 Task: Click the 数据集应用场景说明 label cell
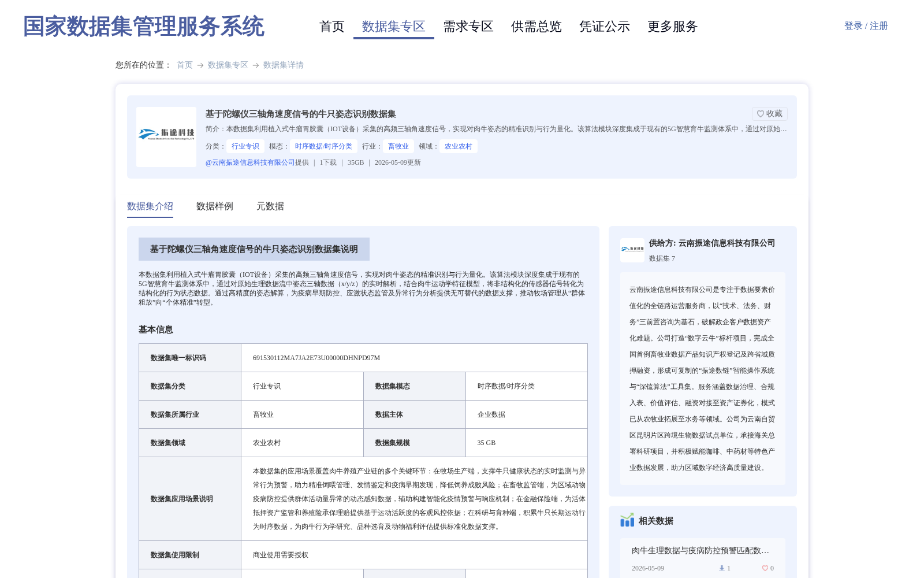190,499
